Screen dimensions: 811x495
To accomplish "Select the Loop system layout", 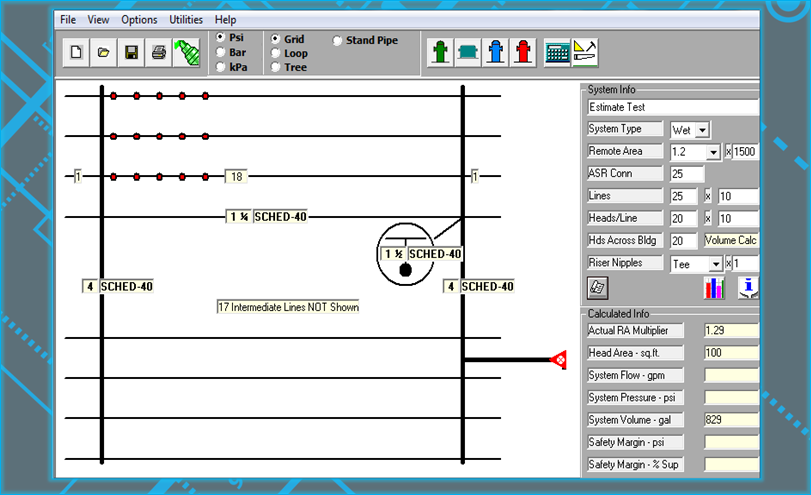I will [275, 54].
